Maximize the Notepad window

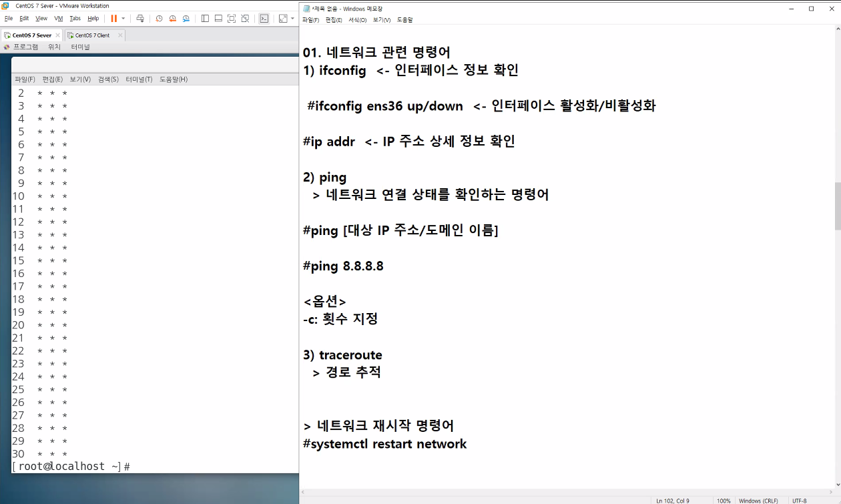(x=811, y=9)
